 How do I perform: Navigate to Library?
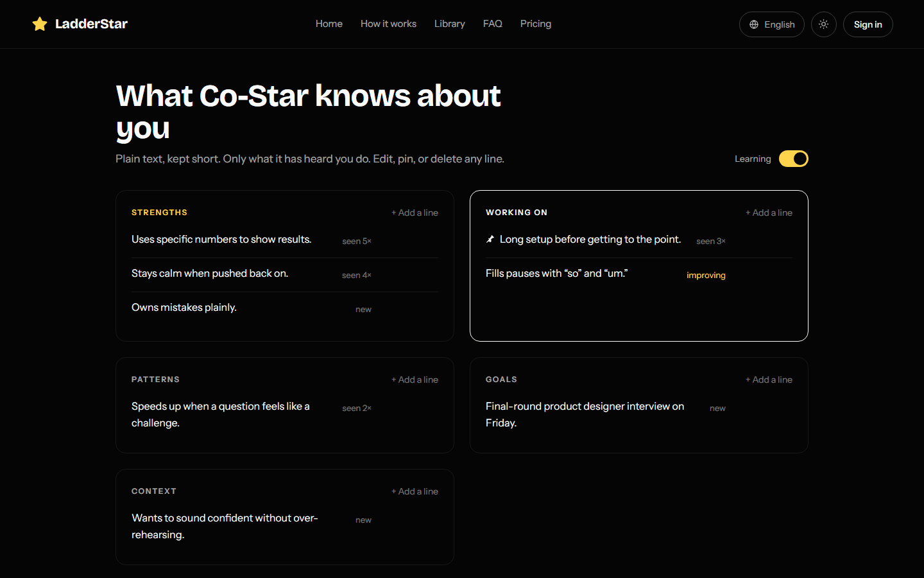pyautogui.click(x=450, y=24)
